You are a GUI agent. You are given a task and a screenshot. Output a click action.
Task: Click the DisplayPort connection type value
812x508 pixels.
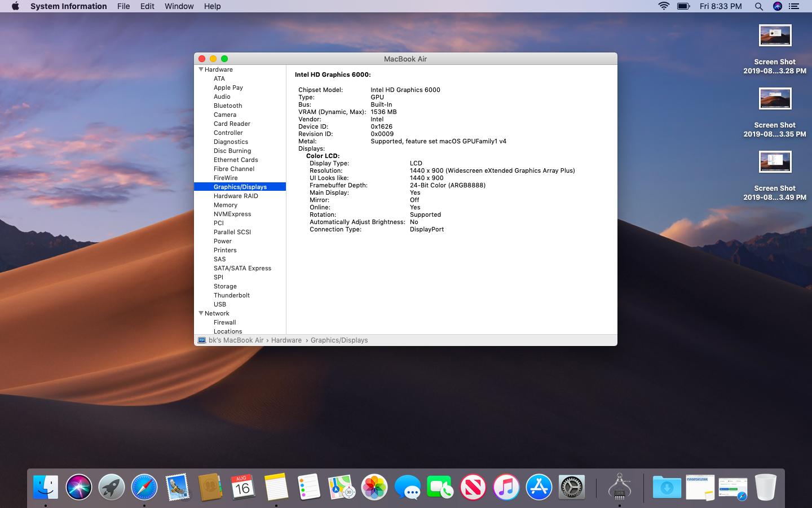coord(427,229)
